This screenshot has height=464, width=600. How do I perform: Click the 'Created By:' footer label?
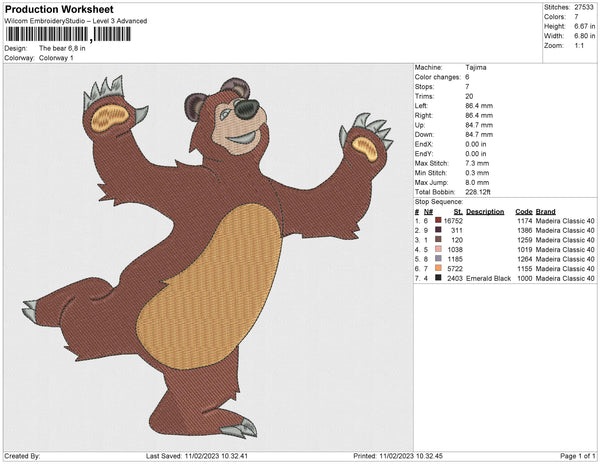click(x=22, y=456)
